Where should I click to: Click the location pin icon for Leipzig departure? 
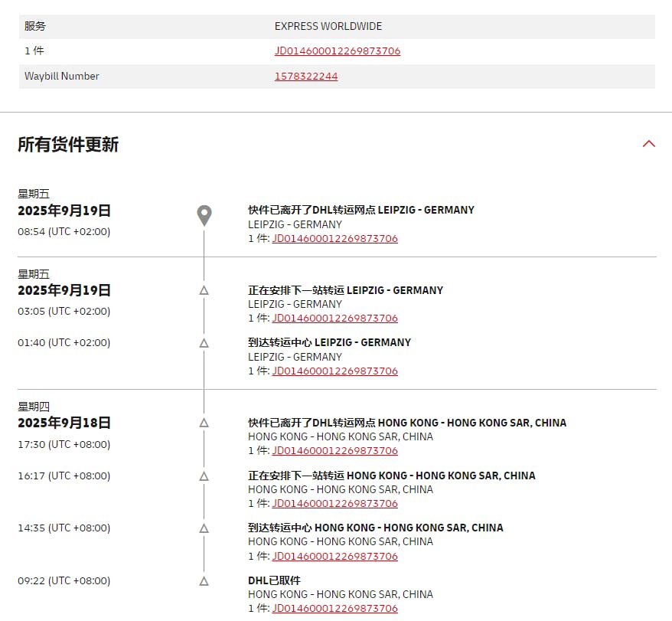point(204,215)
